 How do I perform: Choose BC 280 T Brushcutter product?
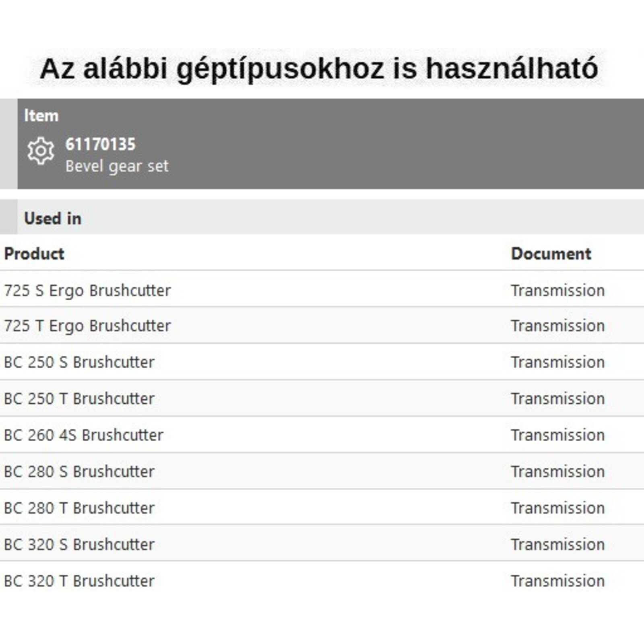[79, 508]
